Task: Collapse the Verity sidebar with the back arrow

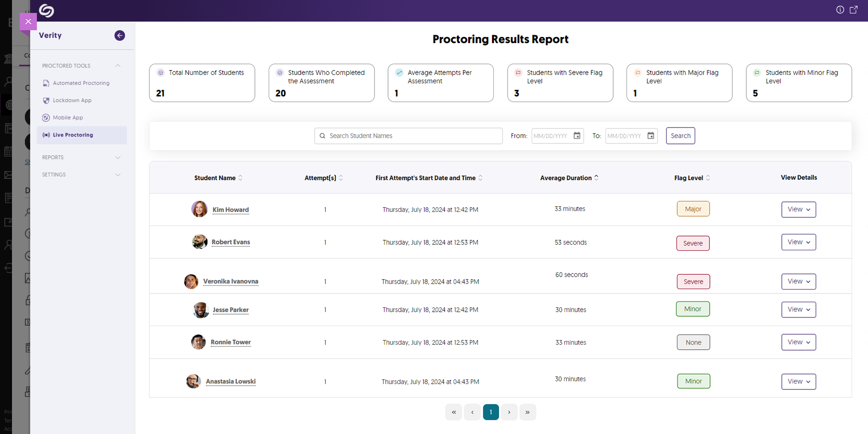Action: 119,35
